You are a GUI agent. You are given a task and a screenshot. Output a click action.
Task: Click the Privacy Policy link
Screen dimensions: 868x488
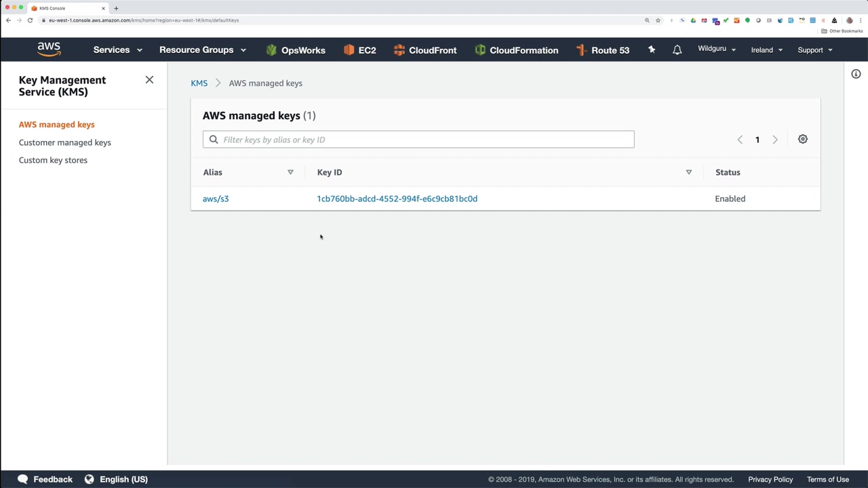pyautogui.click(x=770, y=479)
